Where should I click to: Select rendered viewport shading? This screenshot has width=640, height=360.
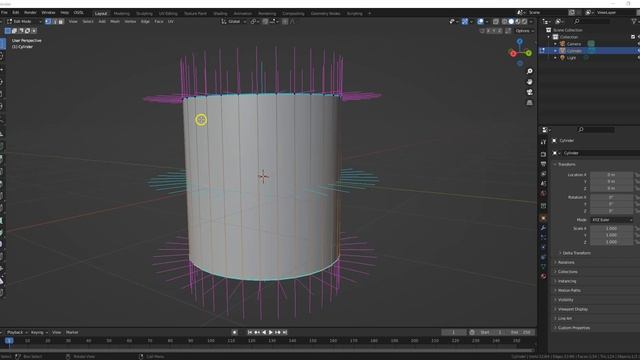[x=524, y=22]
